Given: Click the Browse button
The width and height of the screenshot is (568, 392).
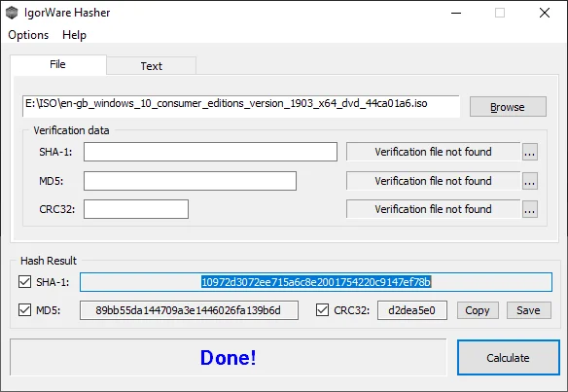Looking at the screenshot, I should tap(508, 107).
